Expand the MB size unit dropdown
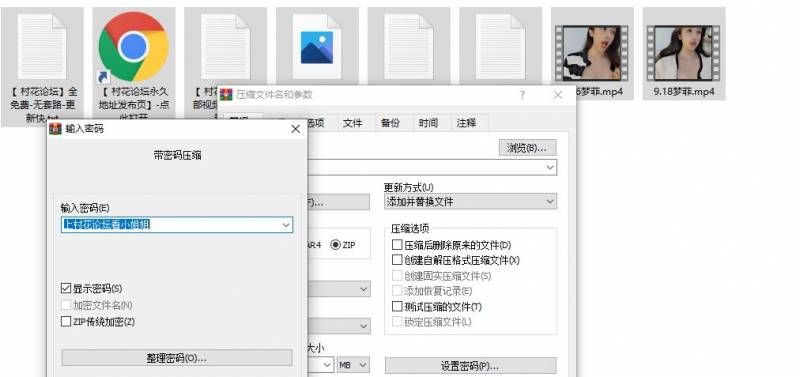800x377 pixels. (353, 365)
